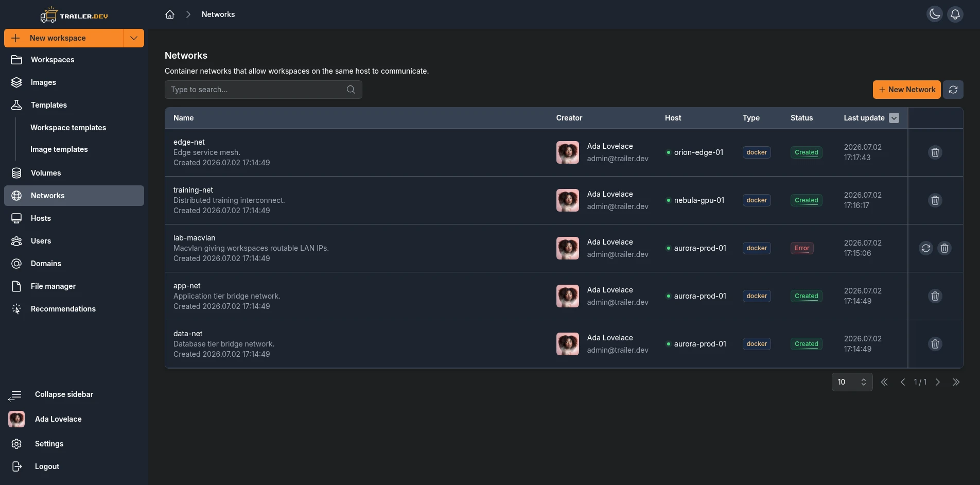The width and height of the screenshot is (980, 485).
Task: Open rows per page selector
Action: coord(852,382)
